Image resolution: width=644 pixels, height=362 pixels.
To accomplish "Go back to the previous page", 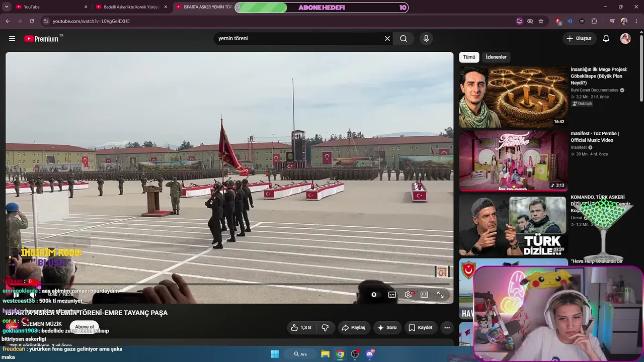I will [8, 21].
